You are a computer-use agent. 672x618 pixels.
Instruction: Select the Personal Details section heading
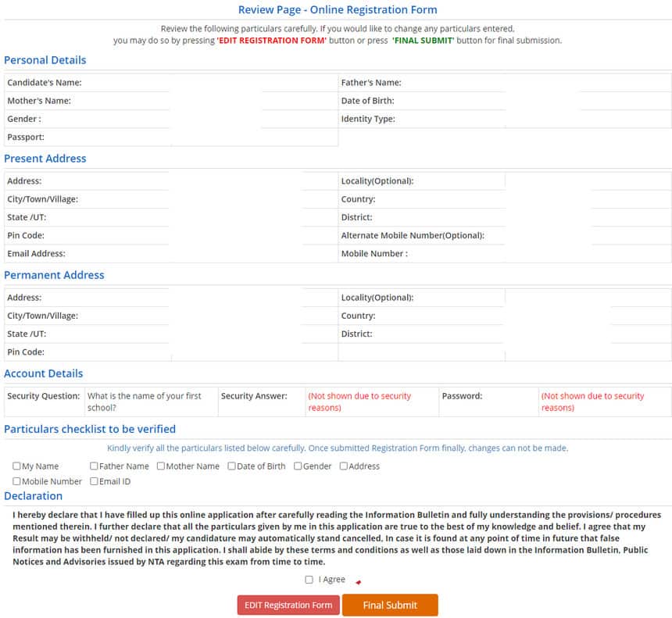(45, 60)
